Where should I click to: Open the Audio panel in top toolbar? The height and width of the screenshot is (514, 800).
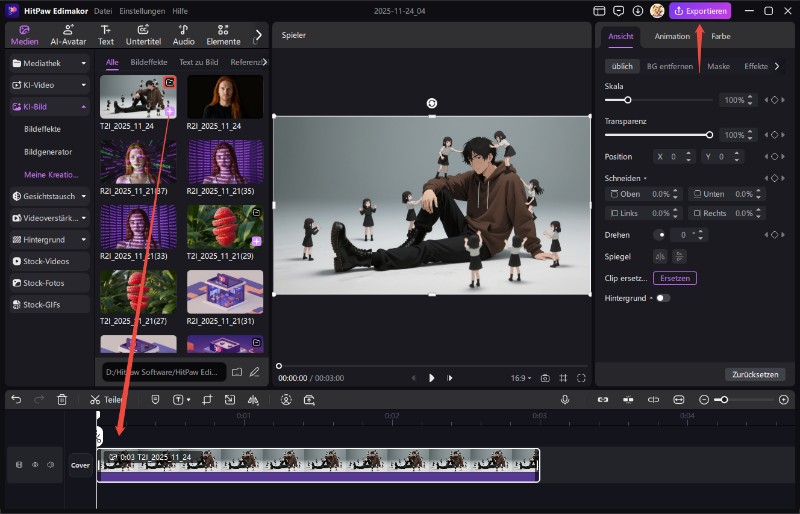[x=183, y=35]
